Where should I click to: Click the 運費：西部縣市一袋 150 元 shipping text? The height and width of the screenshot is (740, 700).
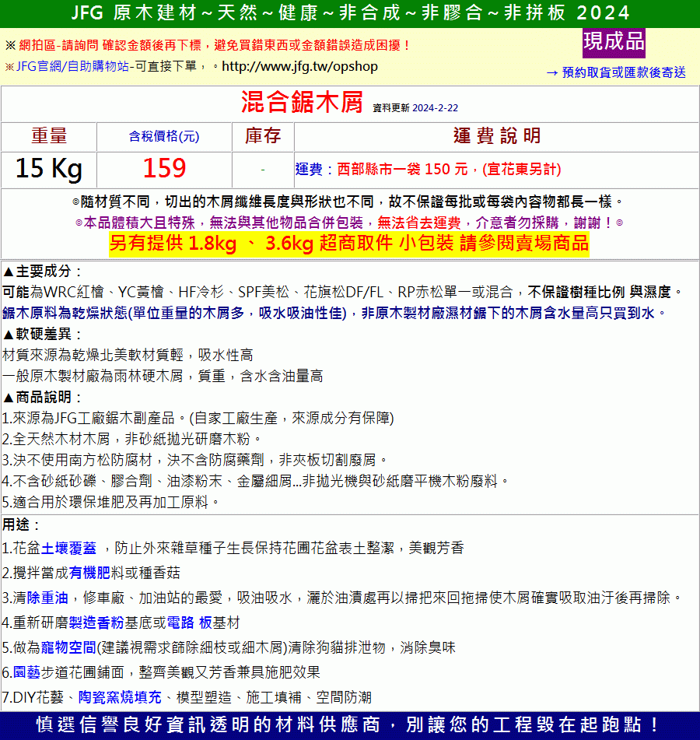pos(428,170)
